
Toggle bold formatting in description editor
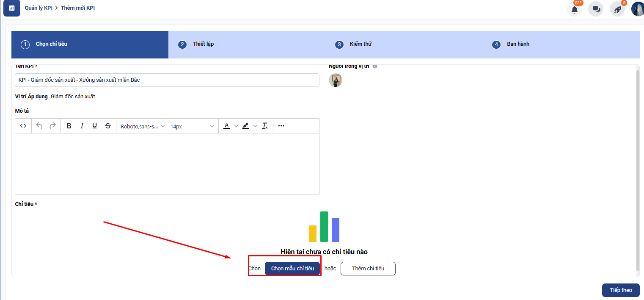click(69, 126)
